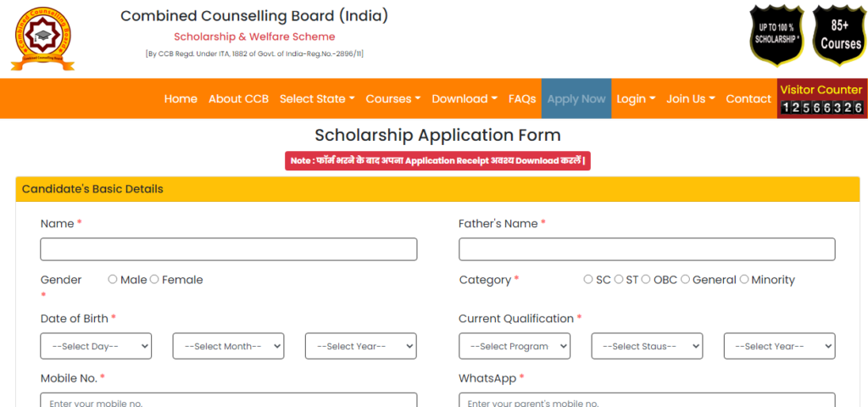Image resolution: width=868 pixels, height=407 pixels.
Task: Open the Select Month dropdown
Action: pos(228,346)
